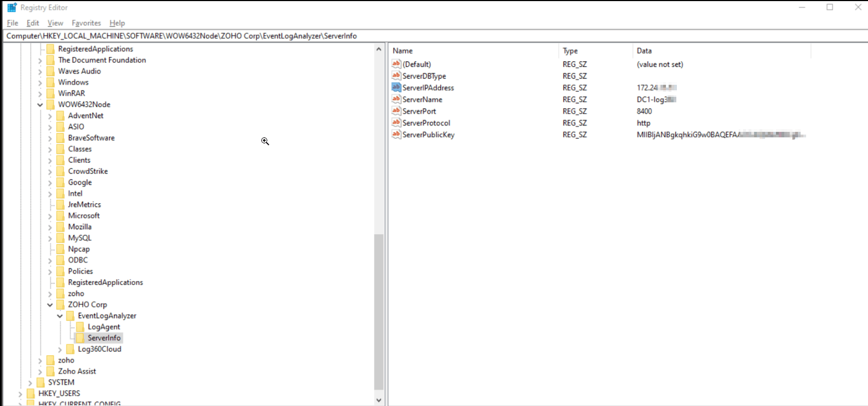Select the Intel folder icon

(x=61, y=193)
